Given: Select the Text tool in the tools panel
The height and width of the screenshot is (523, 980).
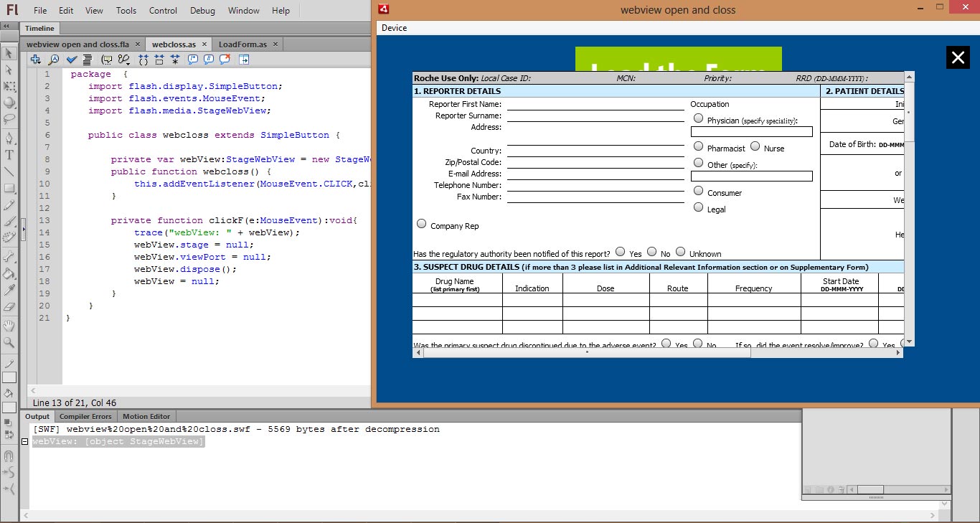Looking at the screenshot, I should coord(9,154).
